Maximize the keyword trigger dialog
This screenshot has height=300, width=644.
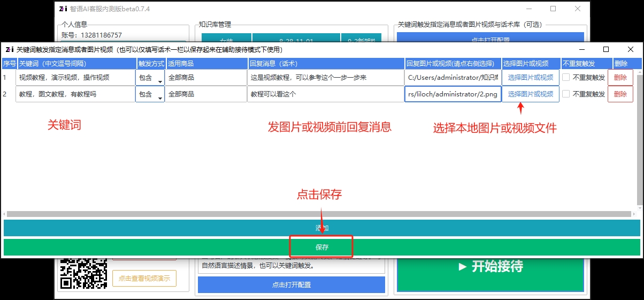point(606,49)
